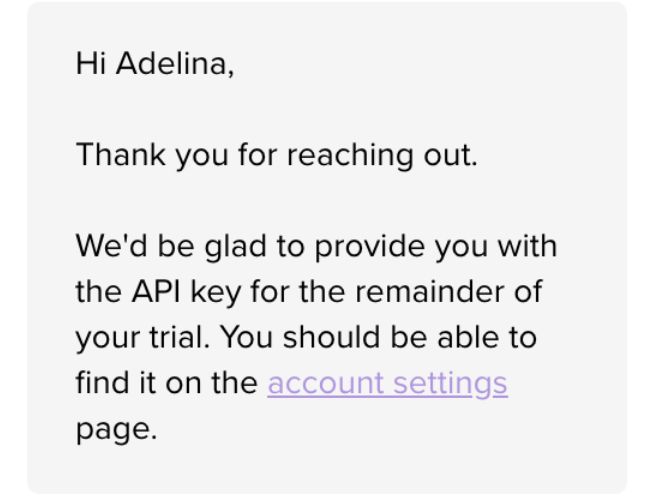Screen dimensions: 656x500
Task: Click the word 'remainder' in the message
Action: point(429,291)
